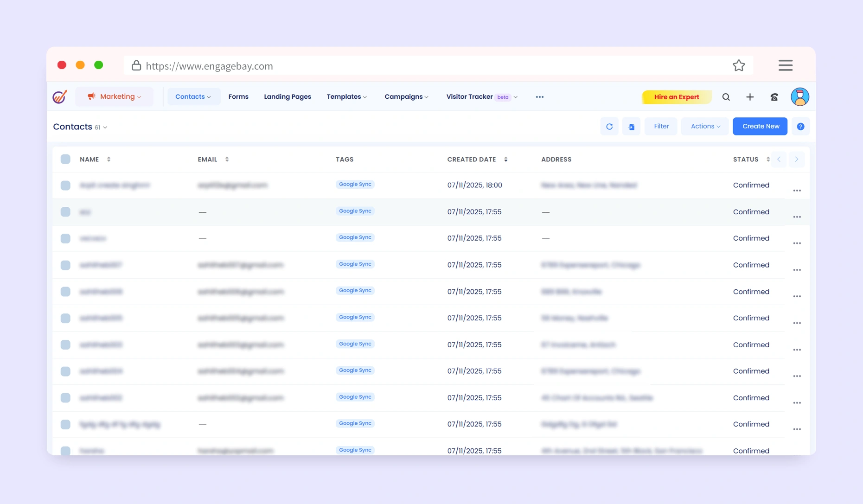The height and width of the screenshot is (504, 863).
Task: Bookmark page with star icon
Action: 739,66
